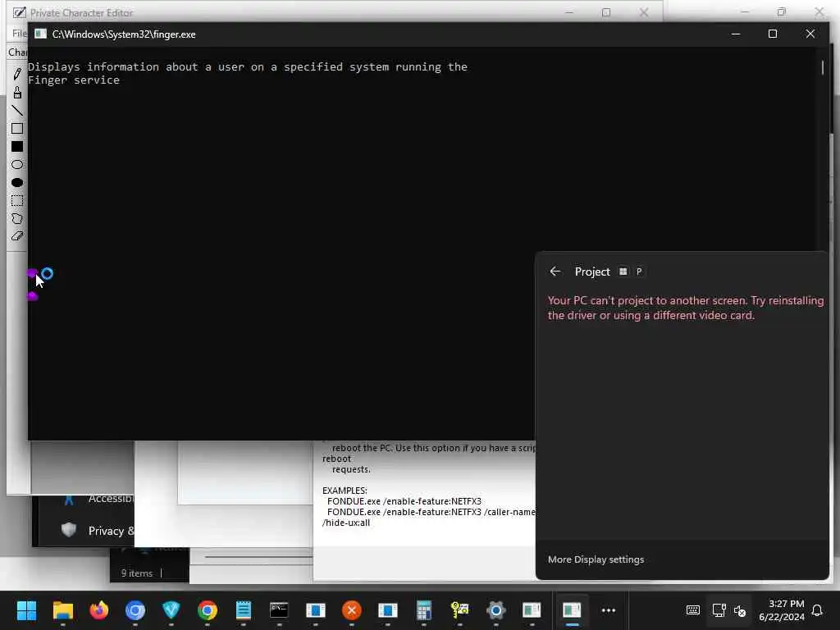Open More Display settings link
Image resolution: width=840 pixels, height=630 pixels.
[596, 559]
